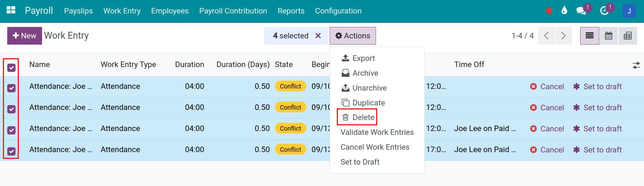Go to the next page arrow
644x186 pixels.
[x=563, y=36]
